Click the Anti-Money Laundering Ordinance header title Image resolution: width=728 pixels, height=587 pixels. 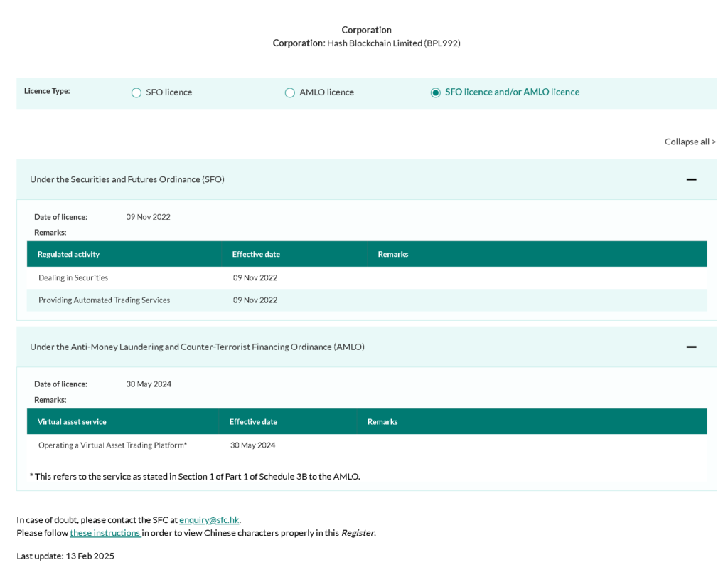click(x=197, y=347)
